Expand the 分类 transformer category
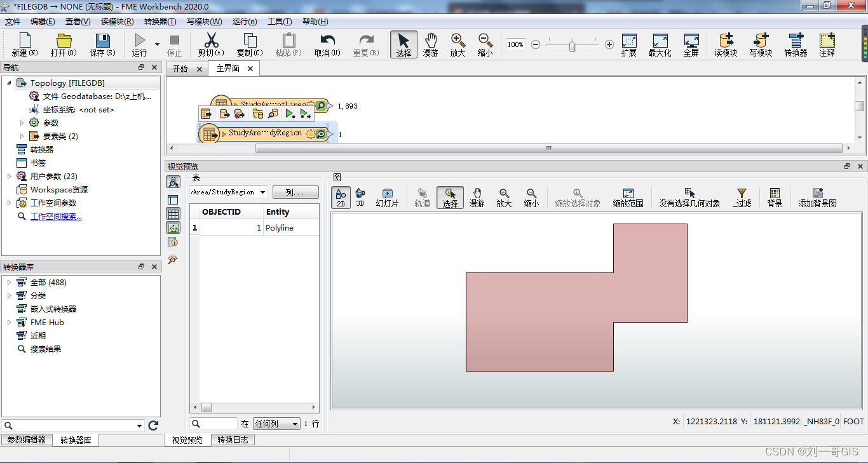 [9, 296]
